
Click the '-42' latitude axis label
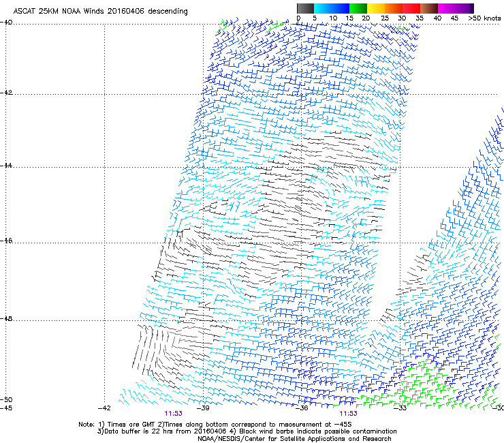6,92
